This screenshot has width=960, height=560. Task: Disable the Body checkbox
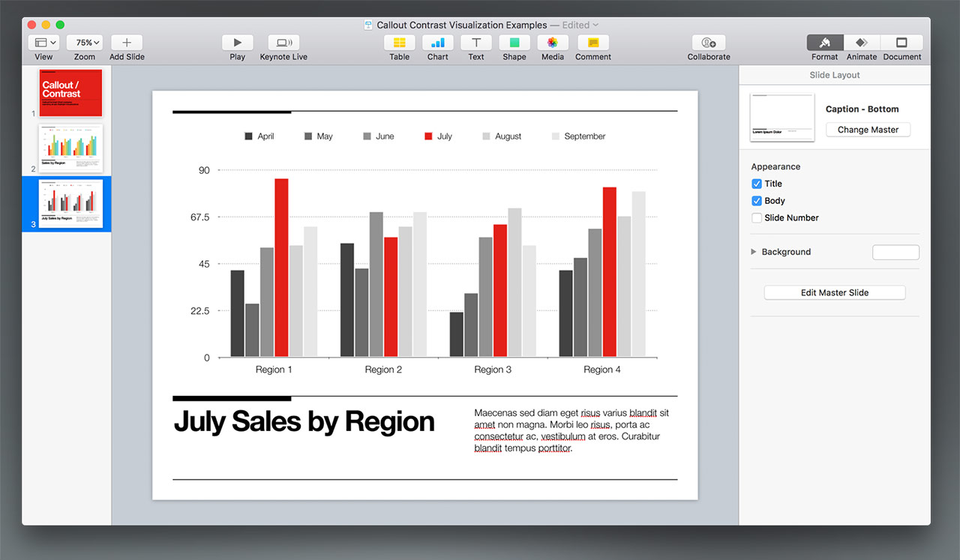pos(757,201)
